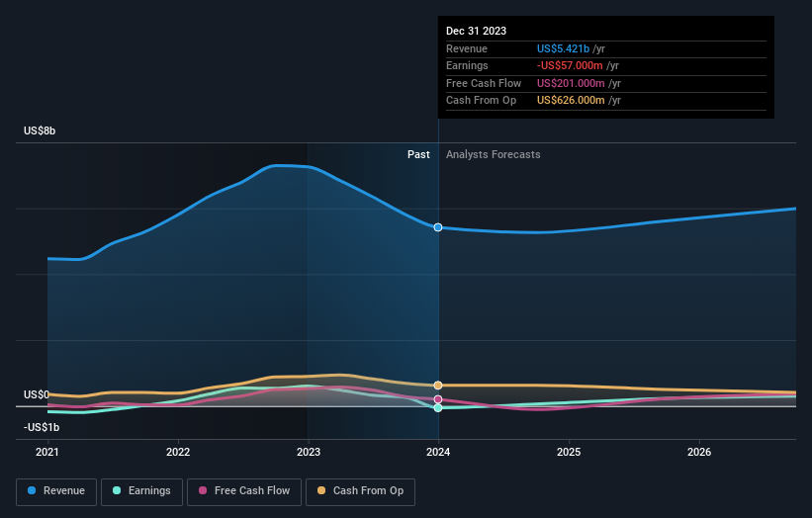
Task: Click the 2021 x-axis label
Action: [47, 452]
